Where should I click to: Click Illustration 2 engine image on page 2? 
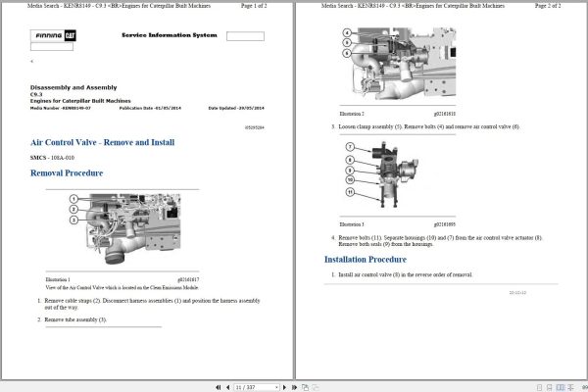pos(399,63)
